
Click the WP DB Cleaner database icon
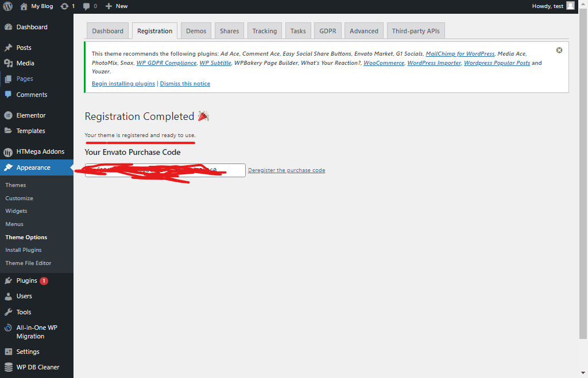[x=8, y=367]
